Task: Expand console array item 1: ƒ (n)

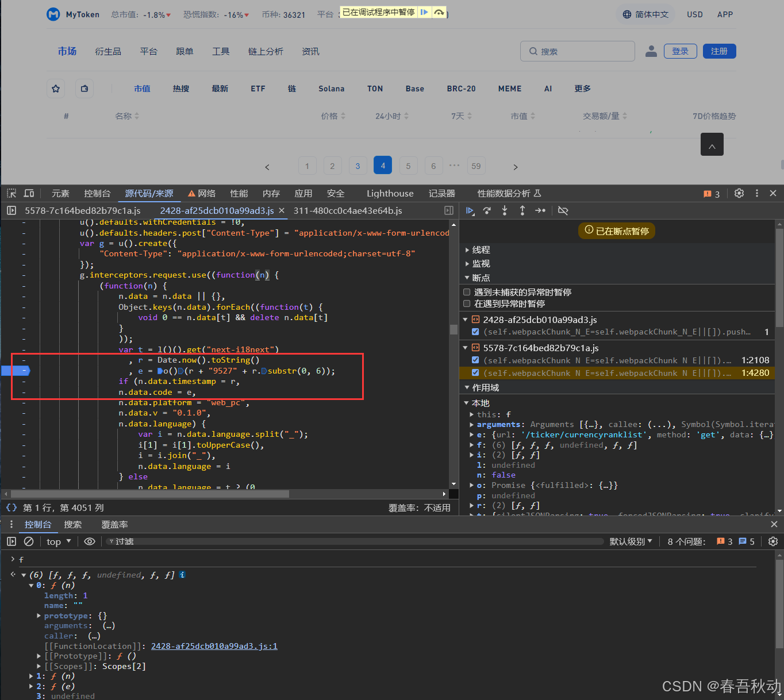Action: tap(31, 676)
